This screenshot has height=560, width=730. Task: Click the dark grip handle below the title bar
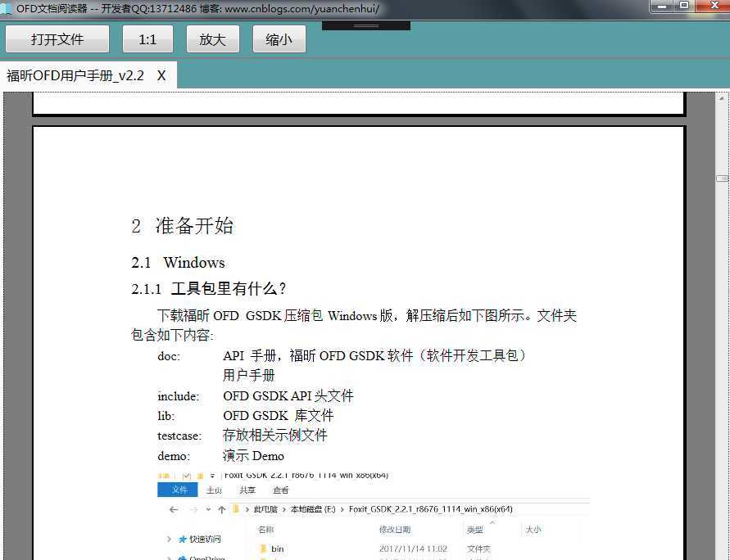pos(366,25)
